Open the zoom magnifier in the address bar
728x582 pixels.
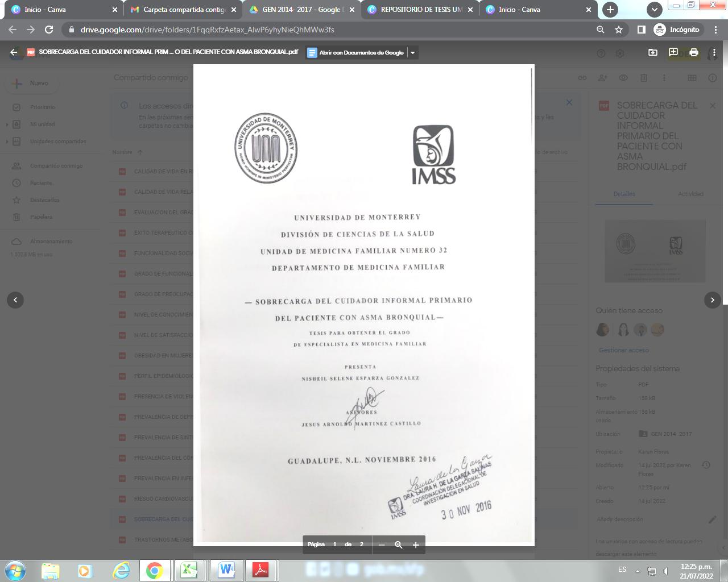point(600,30)
